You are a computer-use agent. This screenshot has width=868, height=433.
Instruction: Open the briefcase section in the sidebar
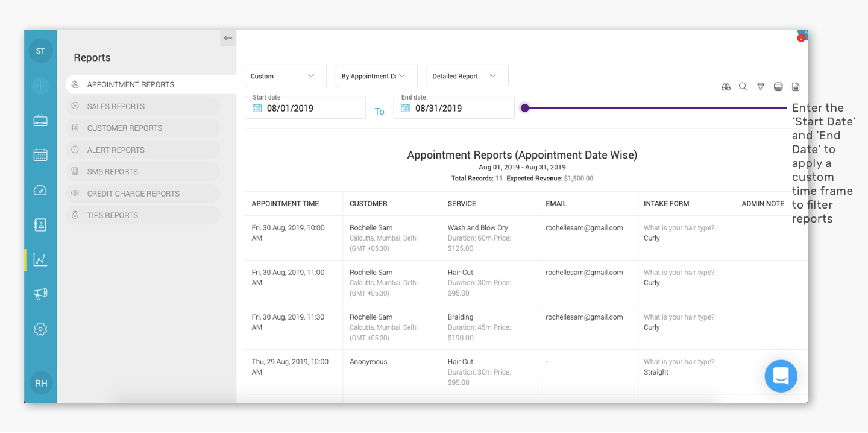click(x=40, y=120)
